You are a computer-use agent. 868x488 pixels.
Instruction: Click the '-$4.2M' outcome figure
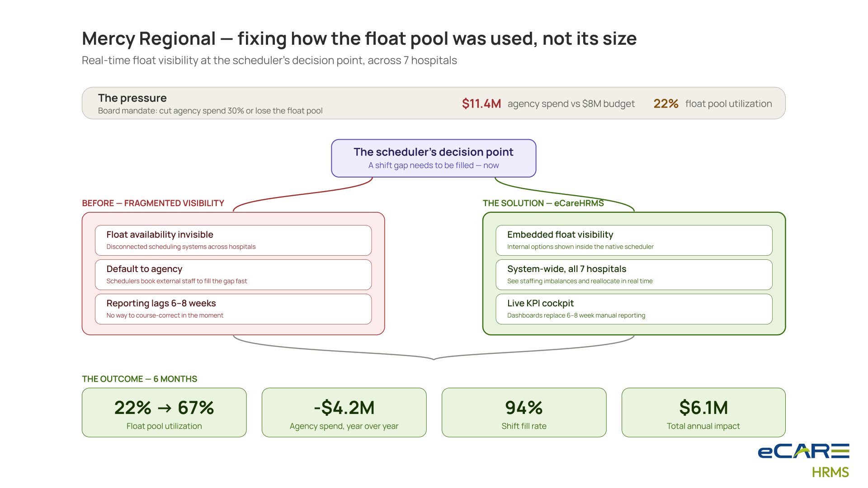pyautogui.click(x=344, y=408)
